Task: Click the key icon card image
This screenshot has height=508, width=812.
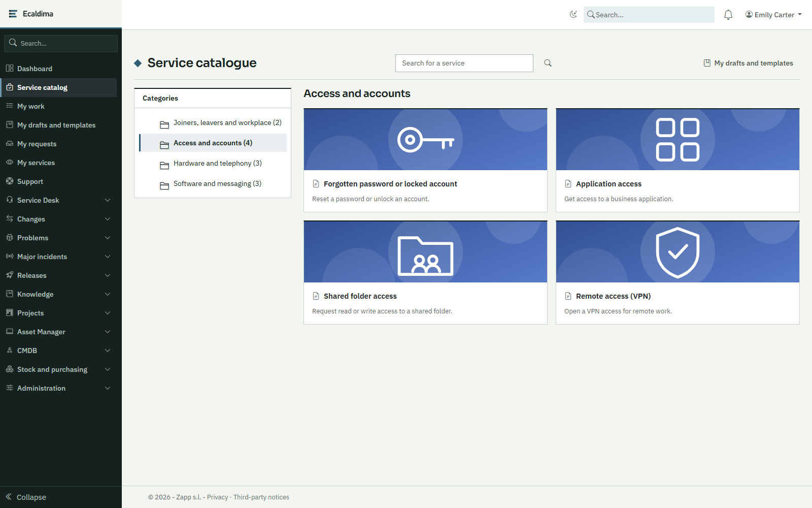Action: click(425, 140)
